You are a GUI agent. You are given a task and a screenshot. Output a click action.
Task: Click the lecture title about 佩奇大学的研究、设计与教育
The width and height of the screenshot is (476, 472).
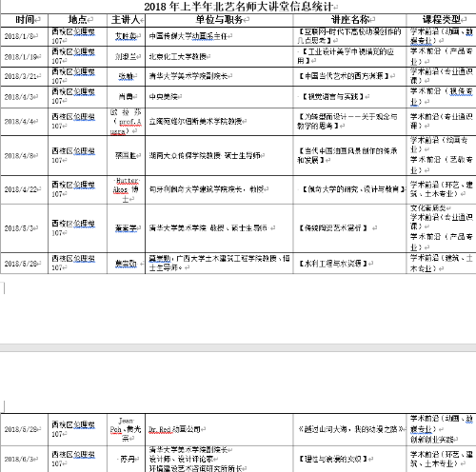(x=353, y=189)
